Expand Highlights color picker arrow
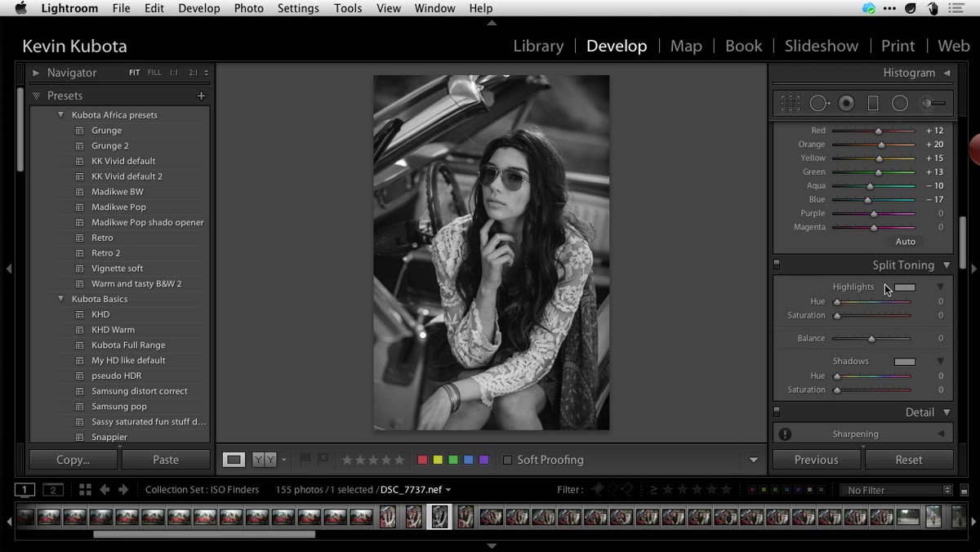 tap(940, 287)
